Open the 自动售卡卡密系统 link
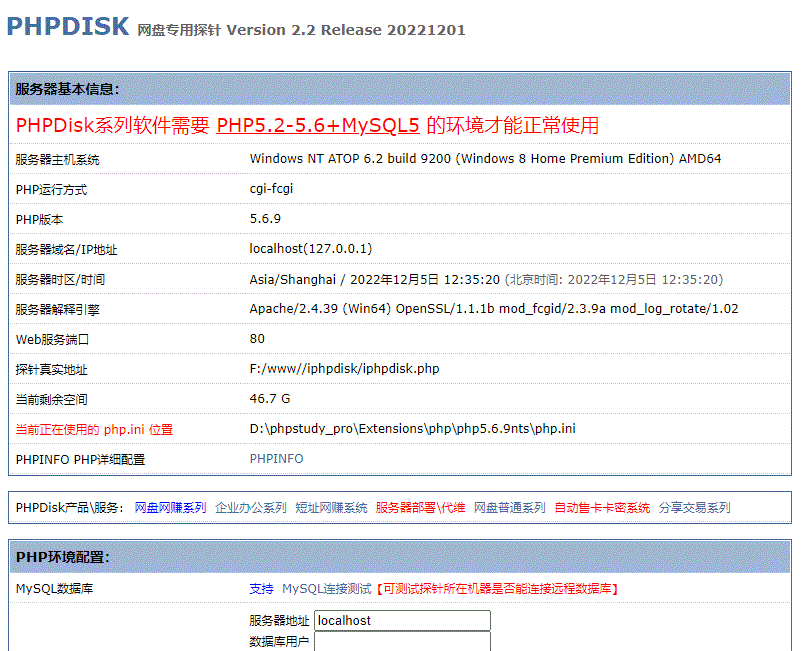This screenshot has width=801, height=651. coord(602,507)
